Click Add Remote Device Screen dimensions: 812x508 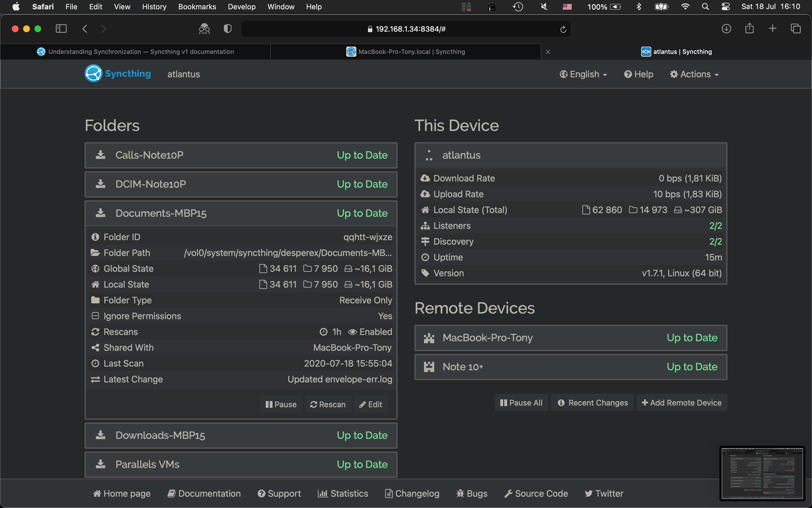pyautogui.click(x=682, y=403)
